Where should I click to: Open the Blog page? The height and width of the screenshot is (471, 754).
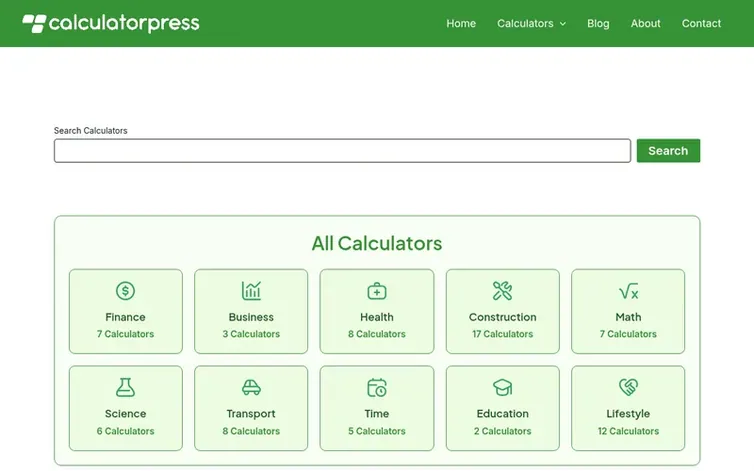598,23
